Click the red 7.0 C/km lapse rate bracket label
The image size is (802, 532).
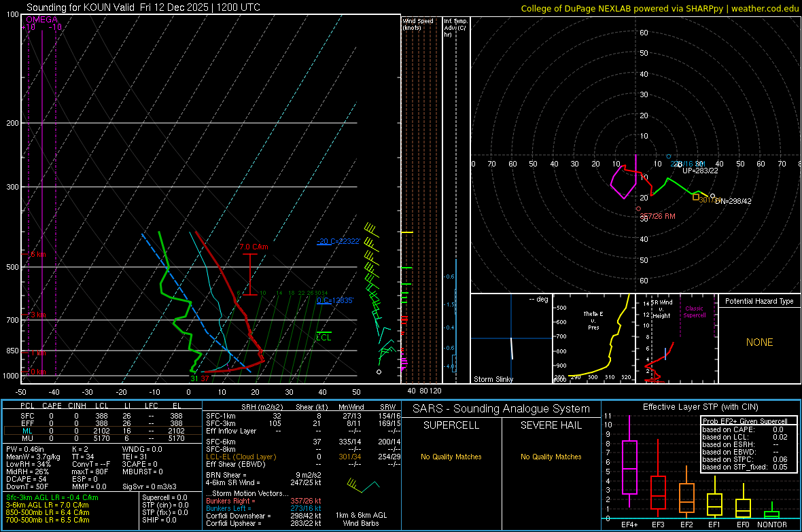click(254, 247)
